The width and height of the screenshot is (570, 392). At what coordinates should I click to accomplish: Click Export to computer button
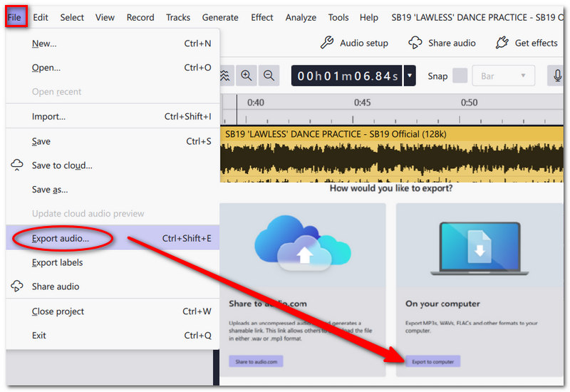[x=432, y=361]
